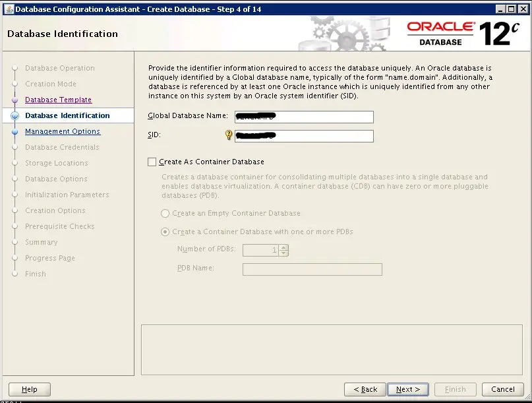Click the Prerequisite Checks step

pyautogui.click(x=60, y=226)
